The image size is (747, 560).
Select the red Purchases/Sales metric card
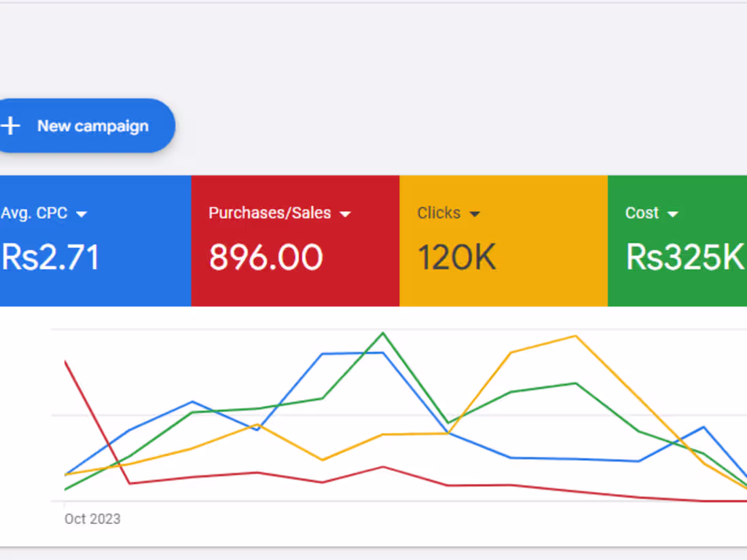tap(295, 241)
